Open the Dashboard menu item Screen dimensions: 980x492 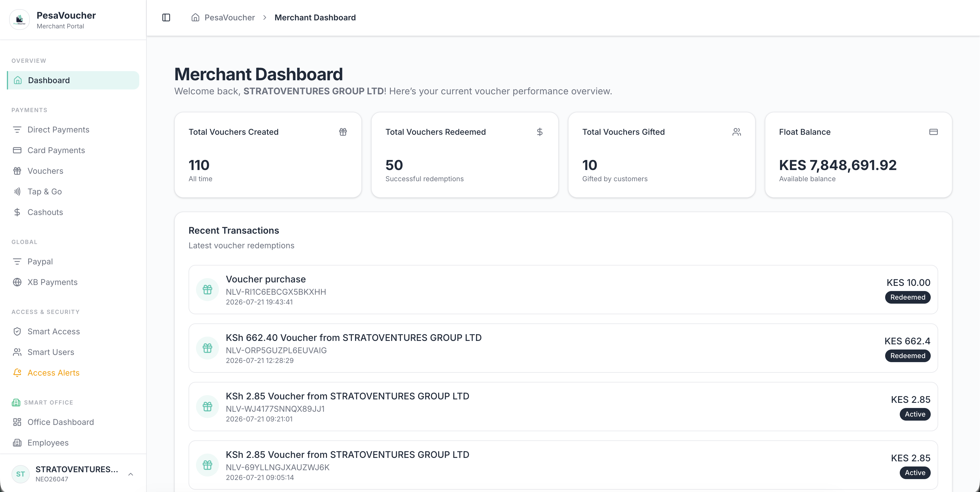point(73,80)
